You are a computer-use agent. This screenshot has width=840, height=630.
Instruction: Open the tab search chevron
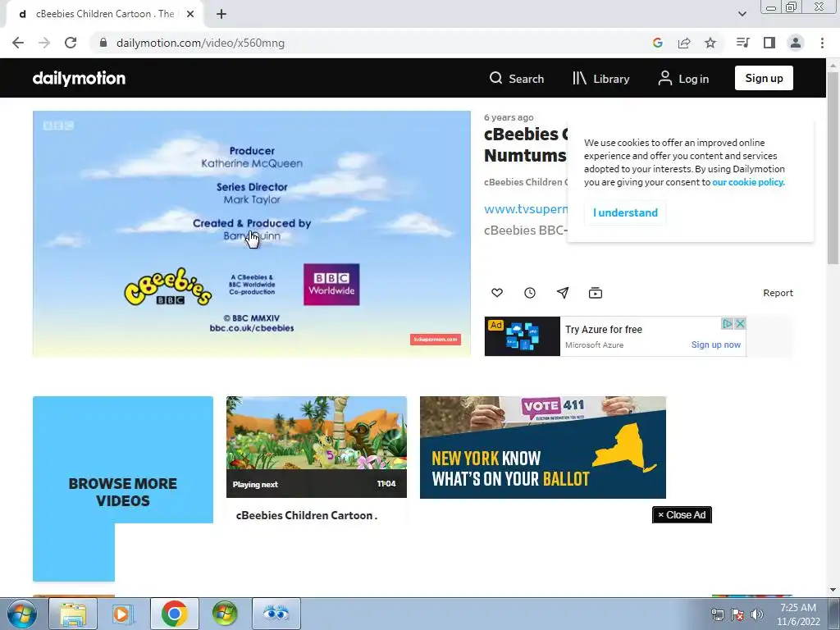742,14
